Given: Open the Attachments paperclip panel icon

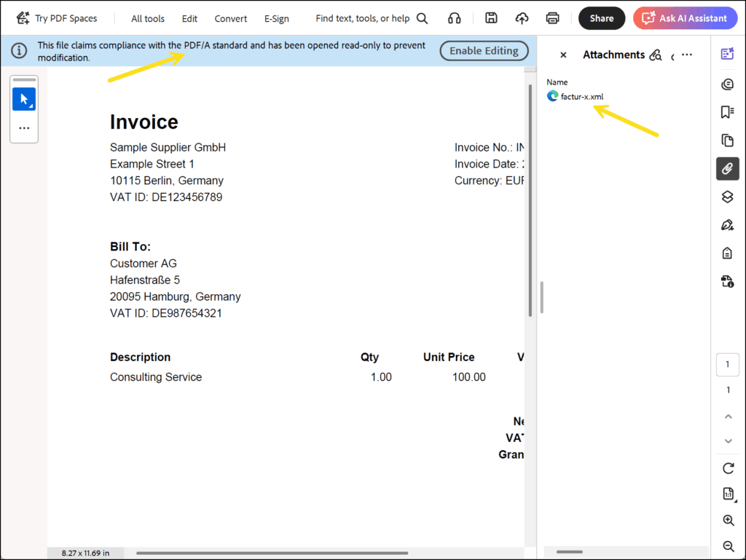Looking at the screenshot, I should click(x=727, y=169).
